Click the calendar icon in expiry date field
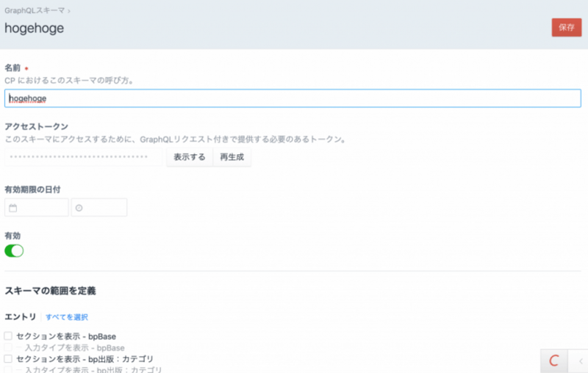 tap(13, 208)
